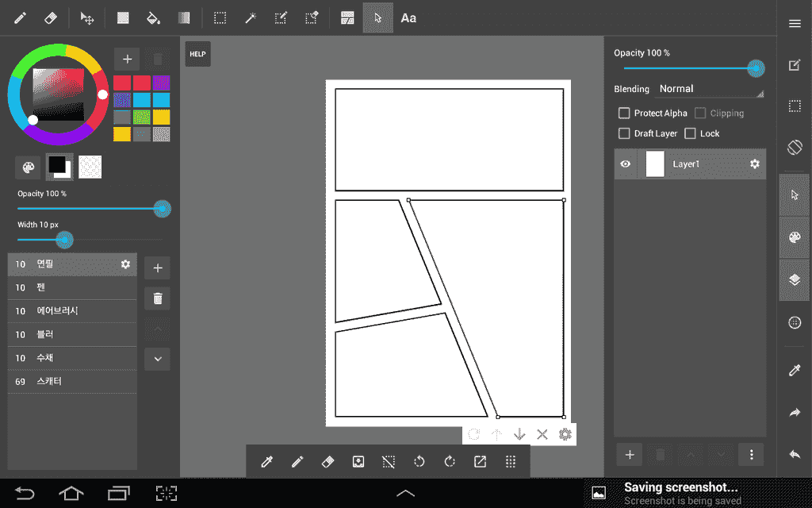Tap the down chevron under the brush list
This screenshot has width=812, height=508.
(x=156, y=359)
